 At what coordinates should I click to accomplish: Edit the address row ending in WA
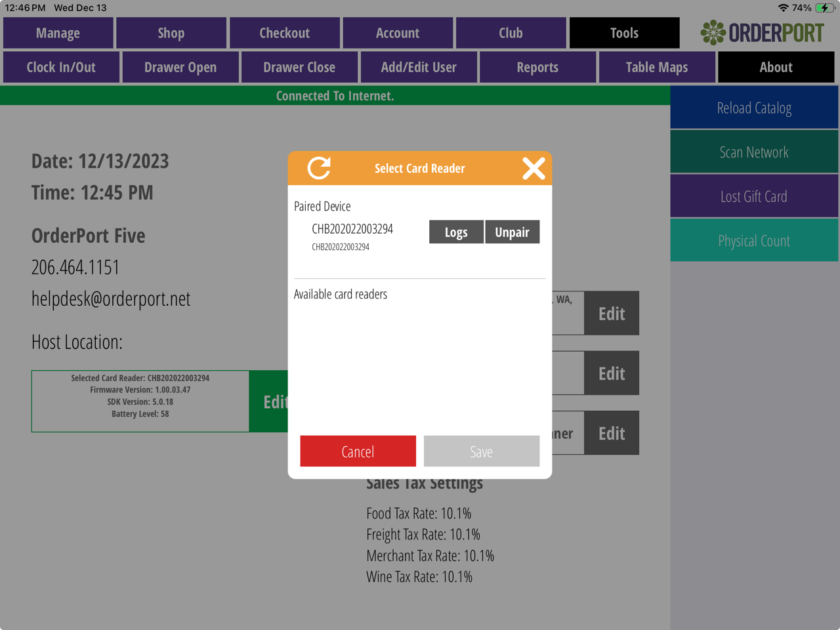pyautogui.click(x=612, y=313)
